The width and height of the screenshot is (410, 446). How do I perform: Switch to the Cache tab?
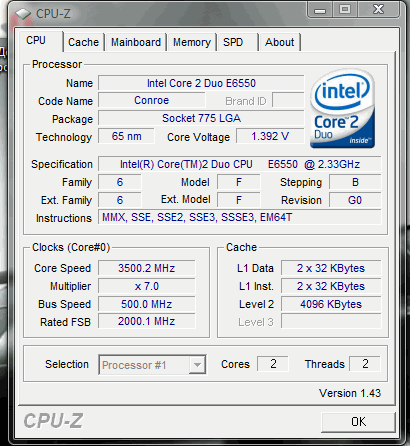[x=84, y=42]
